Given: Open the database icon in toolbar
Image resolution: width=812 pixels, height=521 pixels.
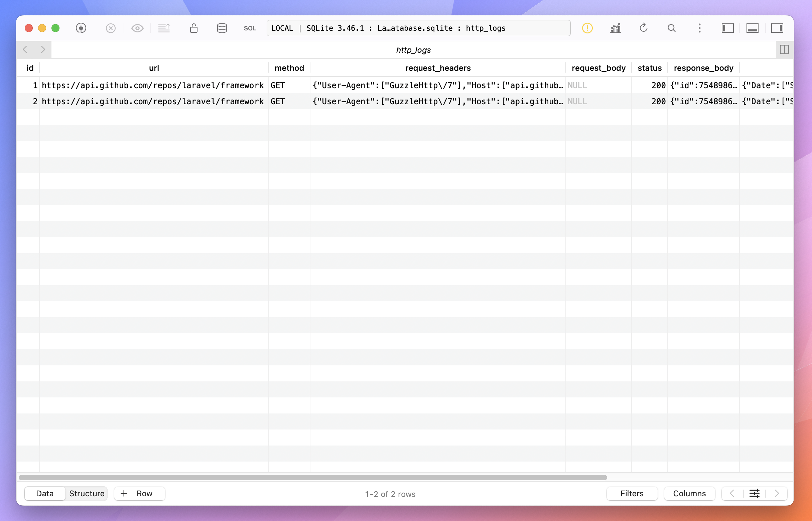Looking at the screenshot, I should [222, 28].
